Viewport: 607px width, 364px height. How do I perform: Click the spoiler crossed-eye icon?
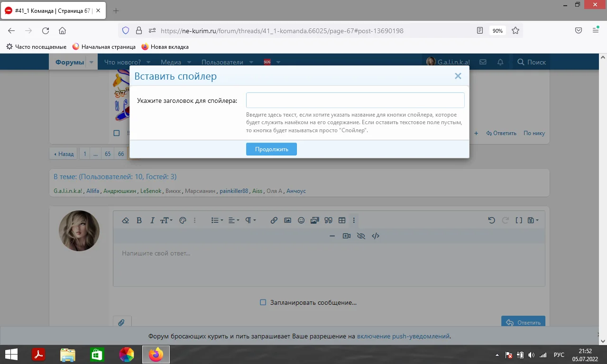[x=361, y=236]
